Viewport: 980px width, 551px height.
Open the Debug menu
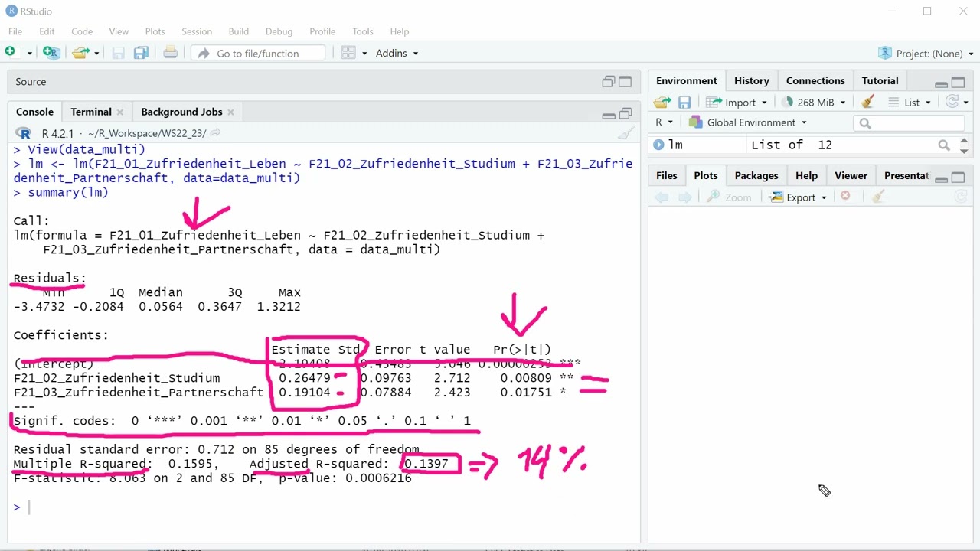(x=279, y=31)
